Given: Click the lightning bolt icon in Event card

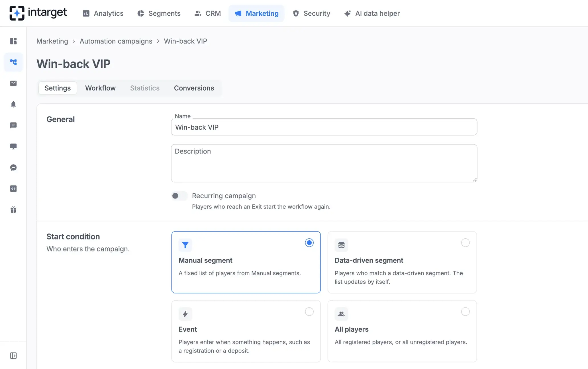Looking at the screenshot, I should [185, 314].
